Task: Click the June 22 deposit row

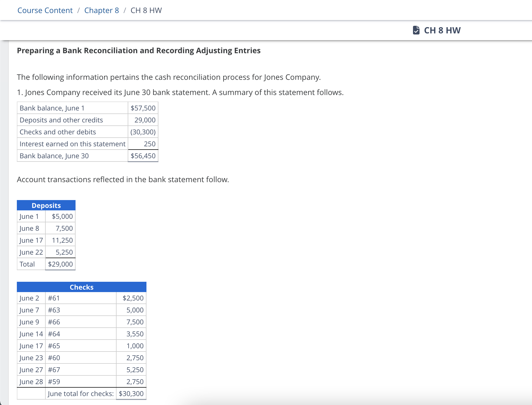Action: [46, 252]
